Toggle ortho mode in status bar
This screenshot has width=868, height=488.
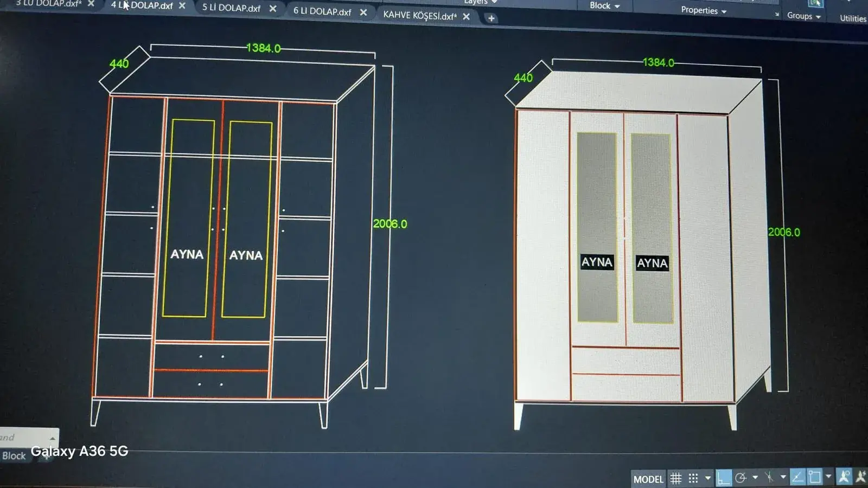coord(724,478)
